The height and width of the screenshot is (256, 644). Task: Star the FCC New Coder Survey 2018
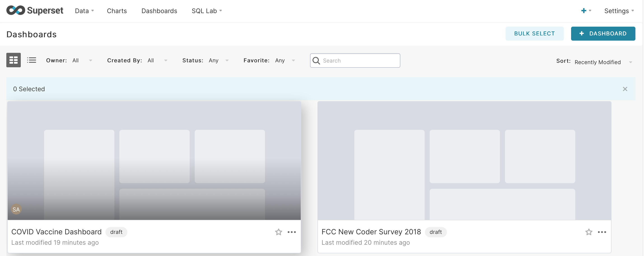(589, 232)
